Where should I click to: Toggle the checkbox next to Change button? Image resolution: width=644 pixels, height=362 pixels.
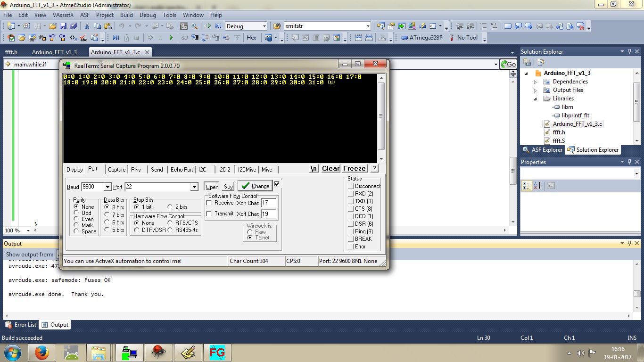point(277,184)
